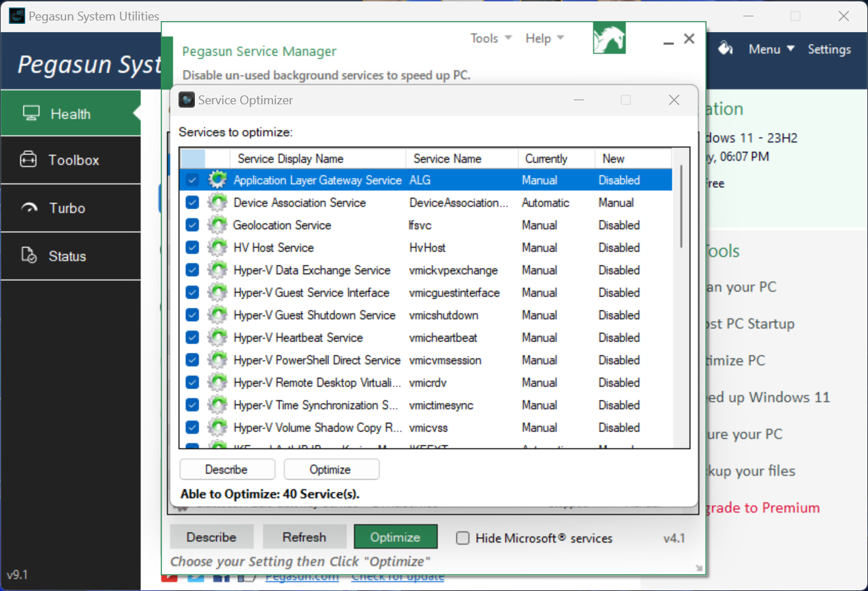Expand the Menu dropdown in main window

tap(771, 49)
